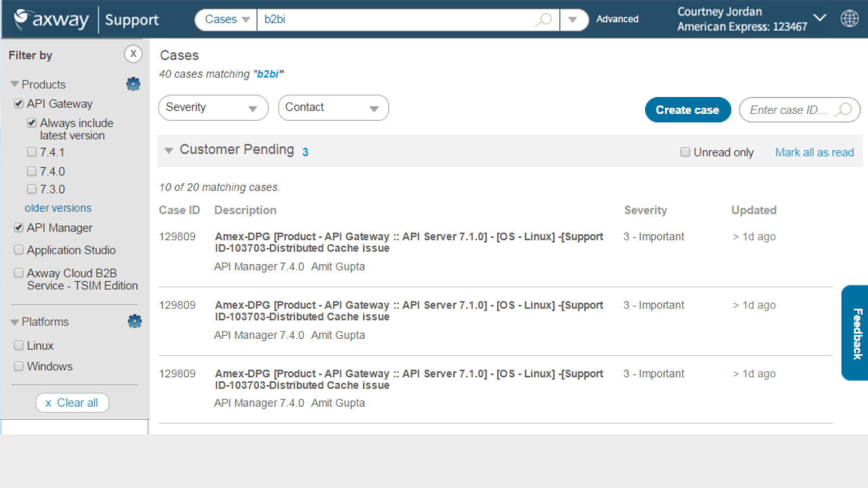Check the Application Studio filter
Image resolution: width=868 pixels, height=488 pixels.
click(19, 250)
